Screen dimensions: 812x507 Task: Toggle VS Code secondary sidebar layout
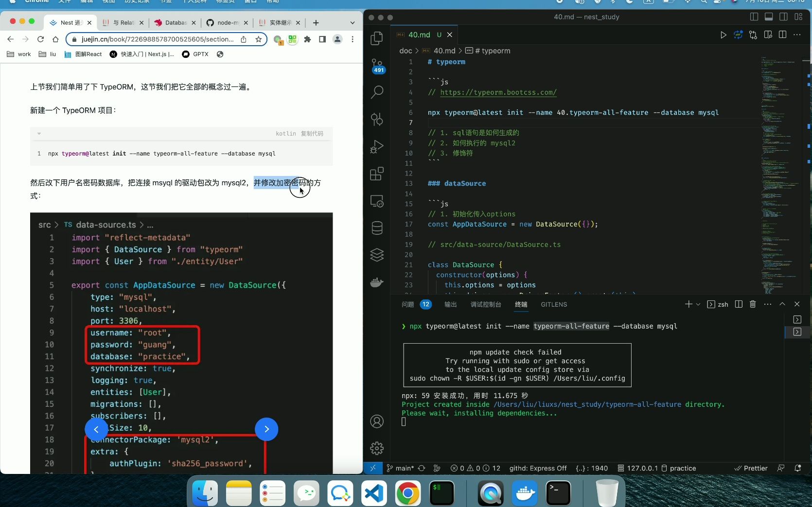click(783, 17)
